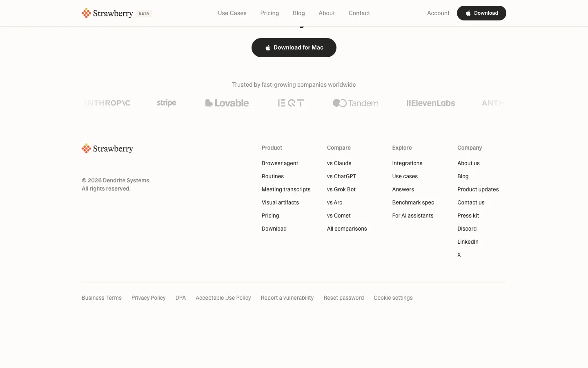View the vs Grok Bot comparison
This screenshot has width=588, height=368.
(x=341, y=189)
